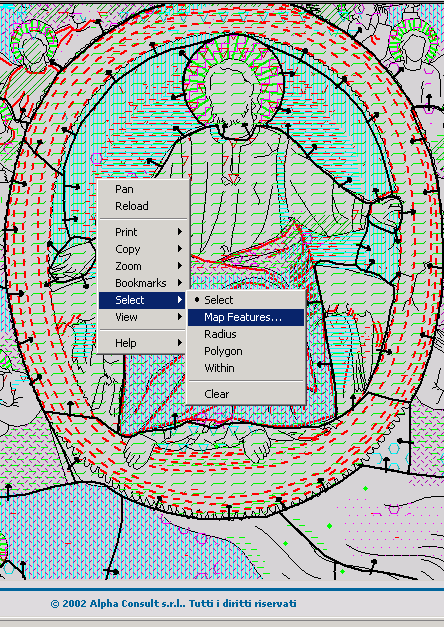Expand the arrow beside Print
Viewport: 444px width, 627px height.
coord(180,232)
